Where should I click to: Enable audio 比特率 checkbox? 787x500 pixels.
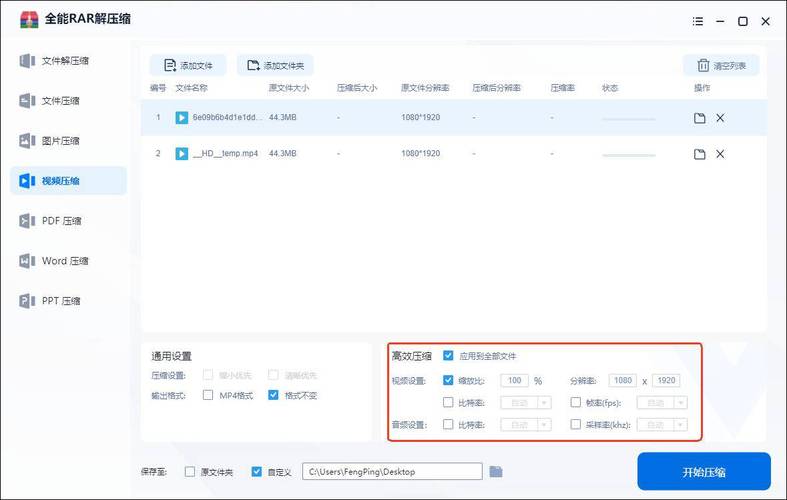(448, 424)
